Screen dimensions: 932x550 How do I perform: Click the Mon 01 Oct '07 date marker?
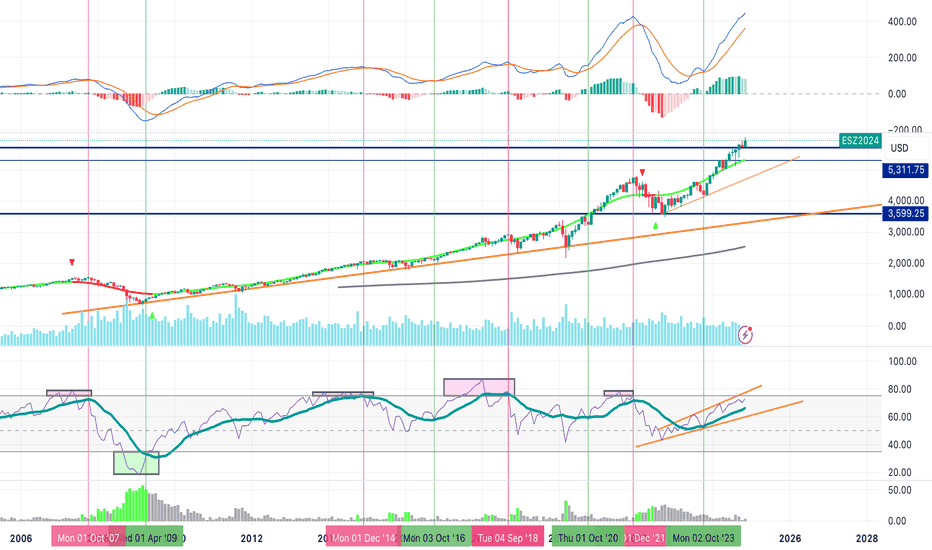coord(88,538)
